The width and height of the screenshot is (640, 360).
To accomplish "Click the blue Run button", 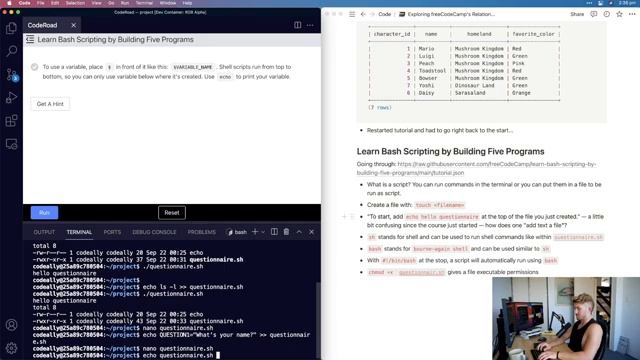I will click(44, 213).
